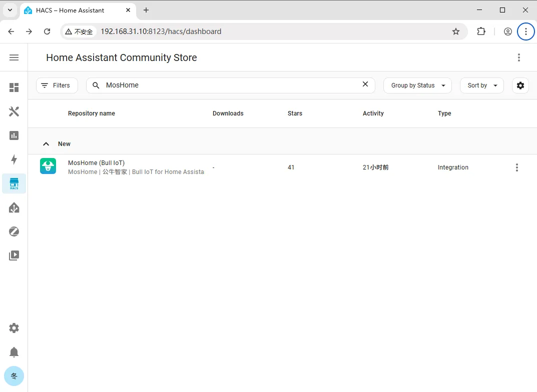Minimize the browser window

pyautogui.click(x=479, y=10)
